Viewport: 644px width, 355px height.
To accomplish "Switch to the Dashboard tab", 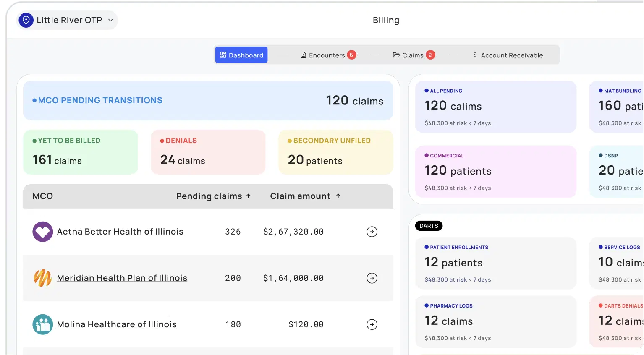I will (241, 55).
